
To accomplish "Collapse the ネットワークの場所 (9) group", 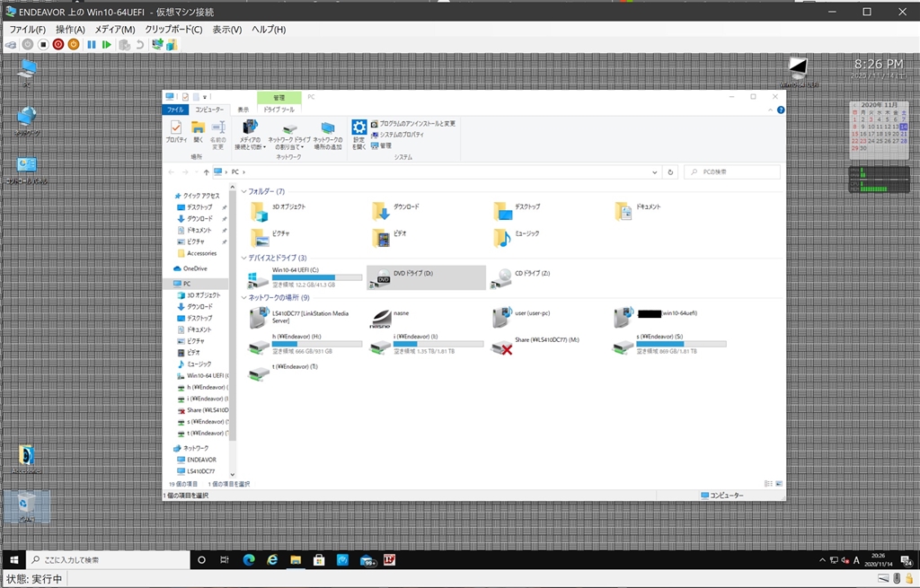I will [244, 298].
